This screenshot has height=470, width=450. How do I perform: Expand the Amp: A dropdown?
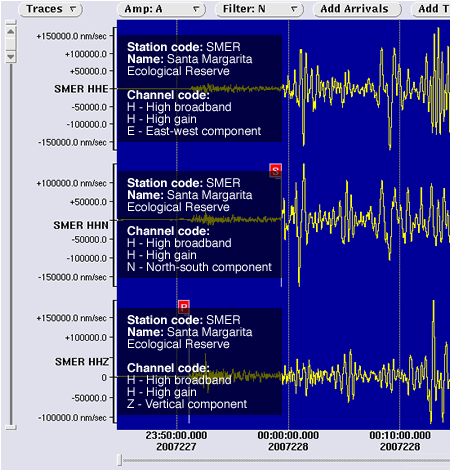point(161,9)
